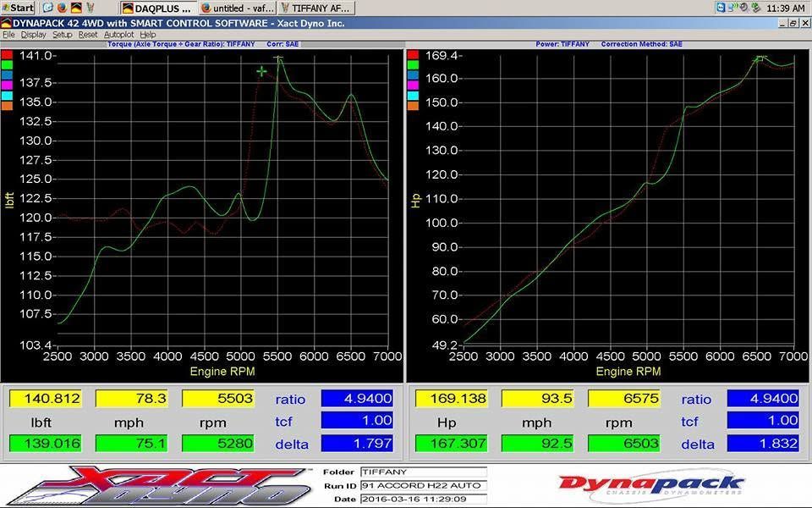Click the system clock showing 11:39 AM
The height and width of the screenshot is (508, 812).
[x=786, y=8]
